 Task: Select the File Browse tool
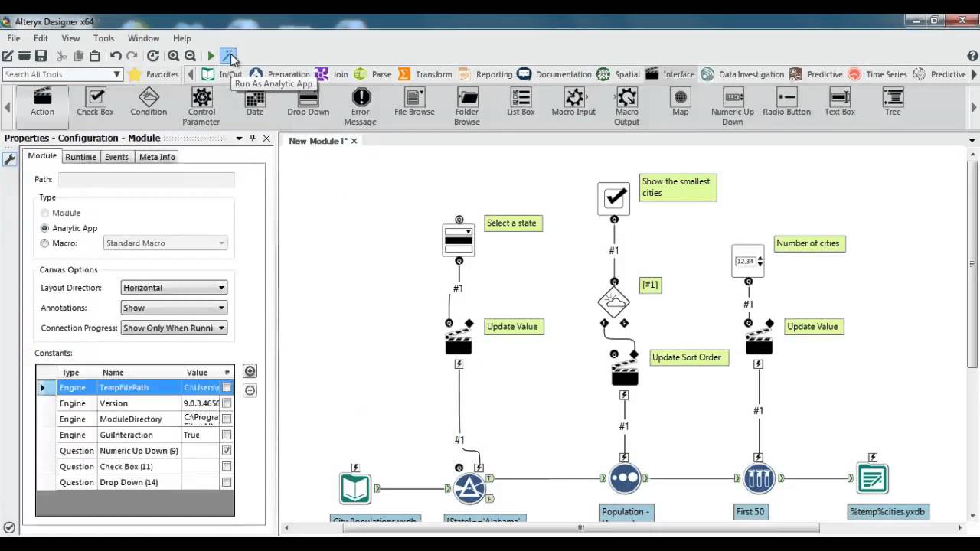[x=414, y=103]
